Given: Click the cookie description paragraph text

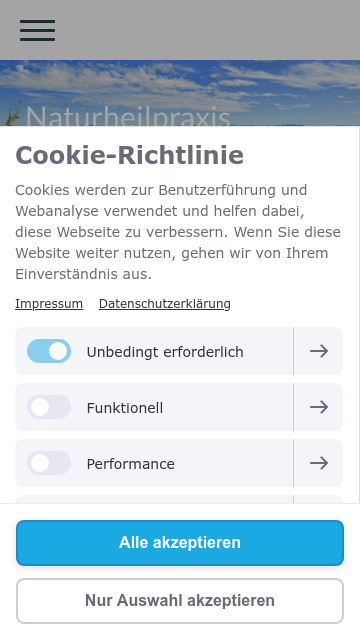Looking at the screenshot, I should point(178,232).
